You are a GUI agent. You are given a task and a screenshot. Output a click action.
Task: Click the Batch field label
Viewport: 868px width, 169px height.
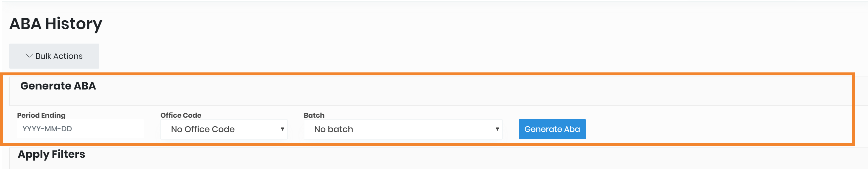[x=314, y=115]
